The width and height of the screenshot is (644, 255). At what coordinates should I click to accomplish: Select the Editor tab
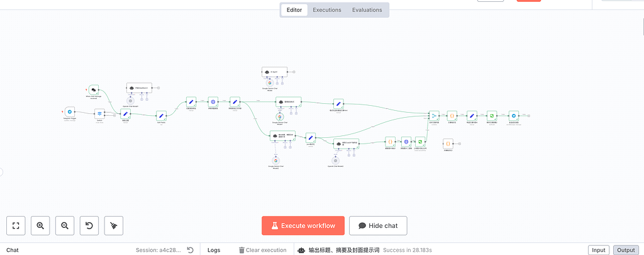tap(294, 10)
